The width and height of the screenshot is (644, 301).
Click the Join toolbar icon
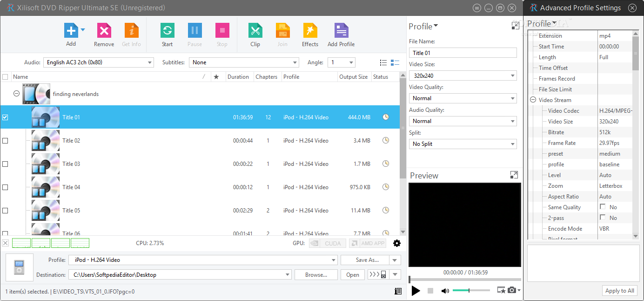click(x=282, y=31)
